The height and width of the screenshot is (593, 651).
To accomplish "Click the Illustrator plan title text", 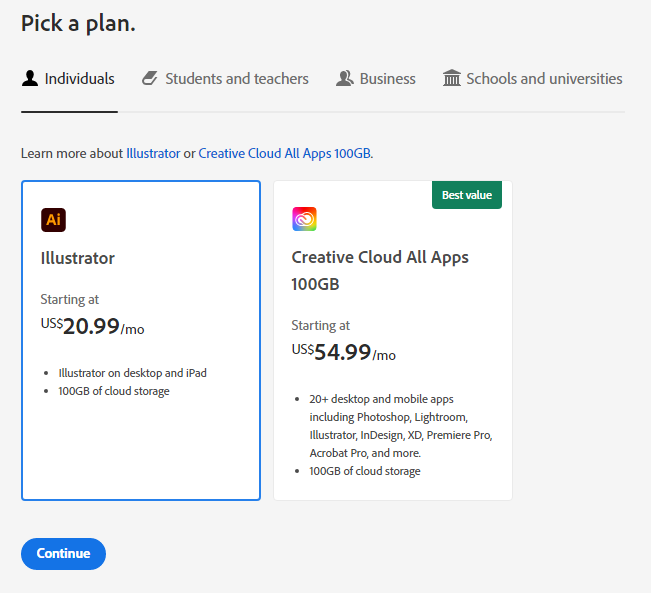I will coord(78,258).
